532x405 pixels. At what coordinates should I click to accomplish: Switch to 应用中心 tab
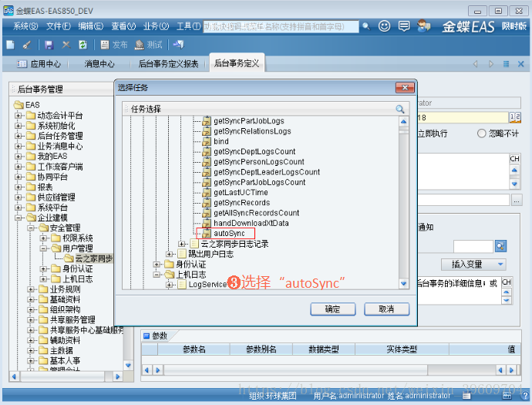(x=39, y=64)
